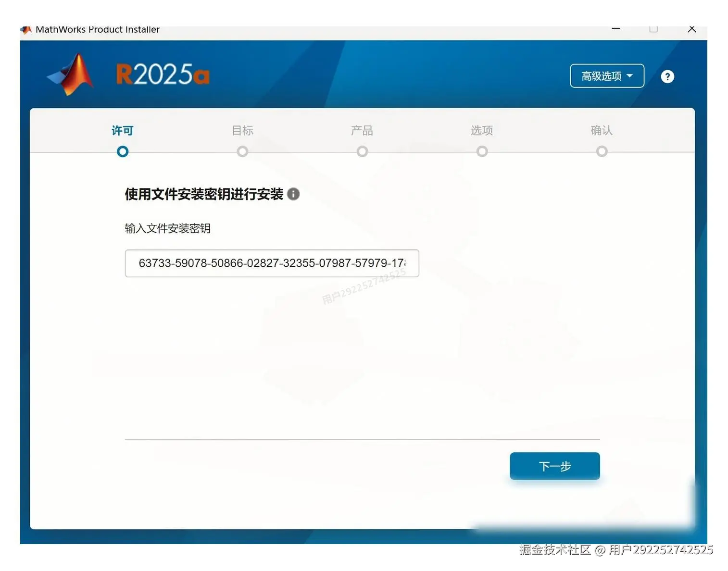Open advanced options via its arrow

coord(629,76)
